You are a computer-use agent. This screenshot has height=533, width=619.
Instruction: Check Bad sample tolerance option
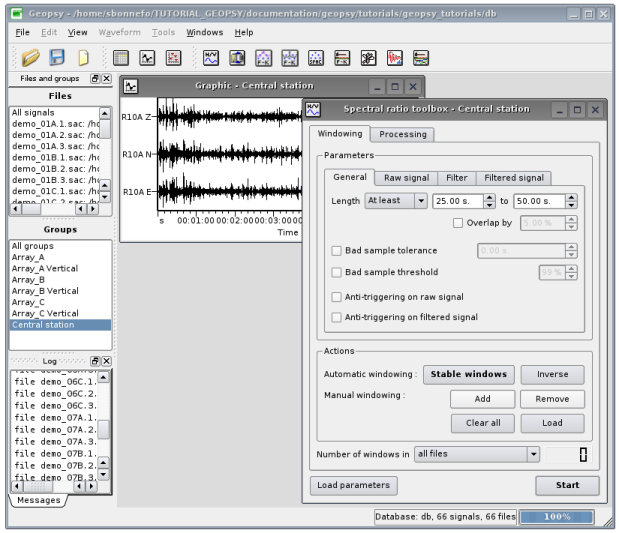(336, 250)
